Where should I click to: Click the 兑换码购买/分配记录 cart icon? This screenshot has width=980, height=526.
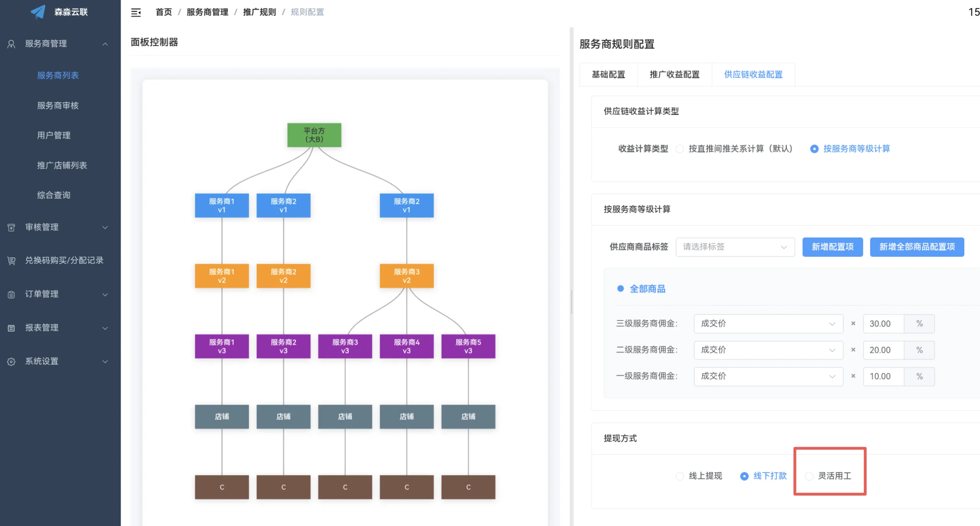click(x=11, y=260)
